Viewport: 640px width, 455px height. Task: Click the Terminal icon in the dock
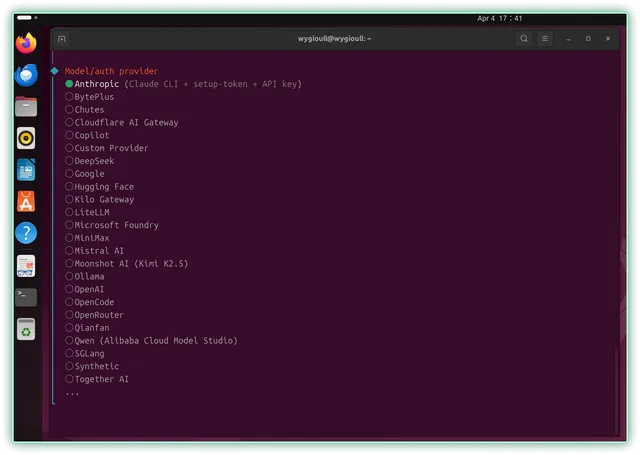tap(26, 297)
